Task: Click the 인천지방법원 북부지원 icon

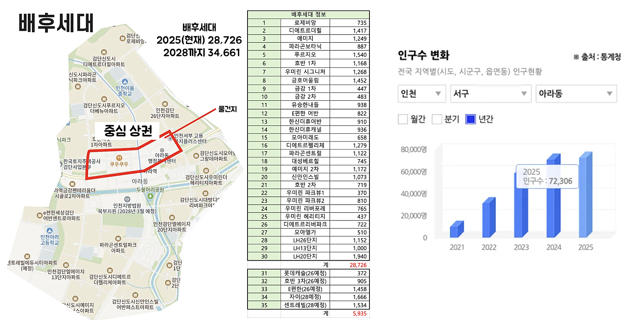Action: [127, 199]
